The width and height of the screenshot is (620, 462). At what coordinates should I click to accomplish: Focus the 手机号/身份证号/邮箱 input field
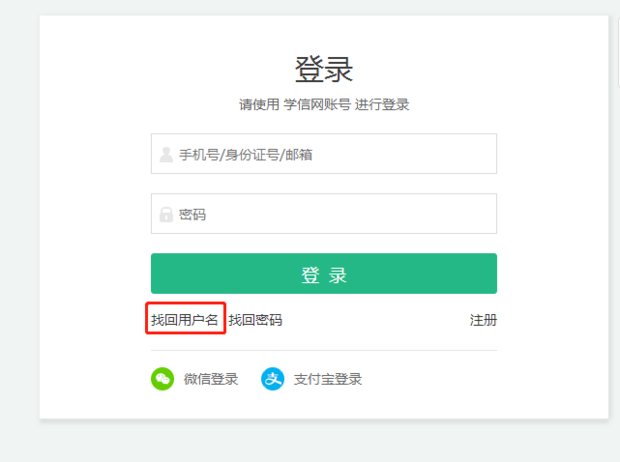(x=324, y=153)
